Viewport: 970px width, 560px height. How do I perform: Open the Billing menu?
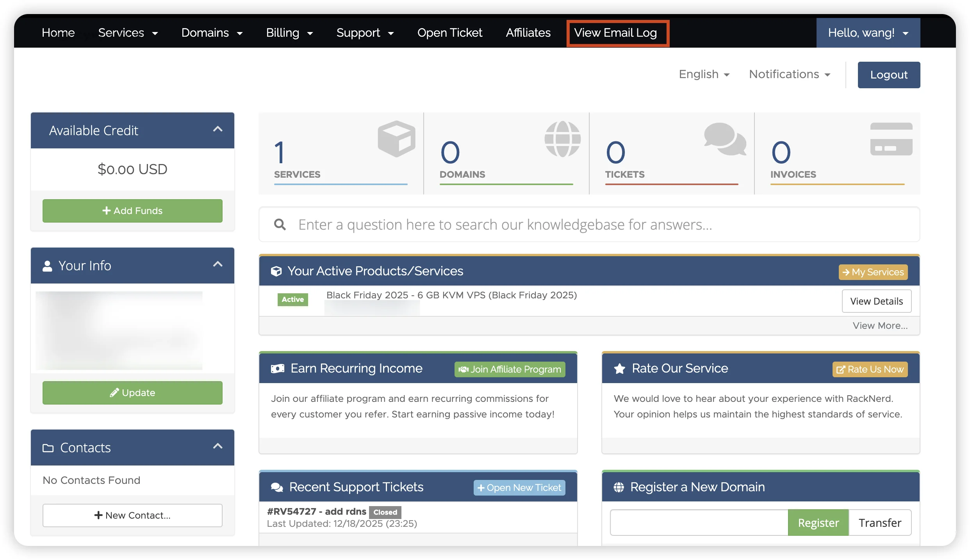[289, 33]
